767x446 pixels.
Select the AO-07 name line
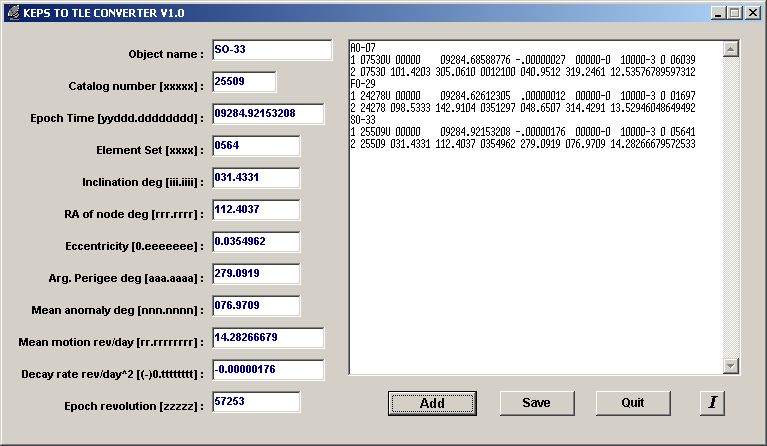363,48
